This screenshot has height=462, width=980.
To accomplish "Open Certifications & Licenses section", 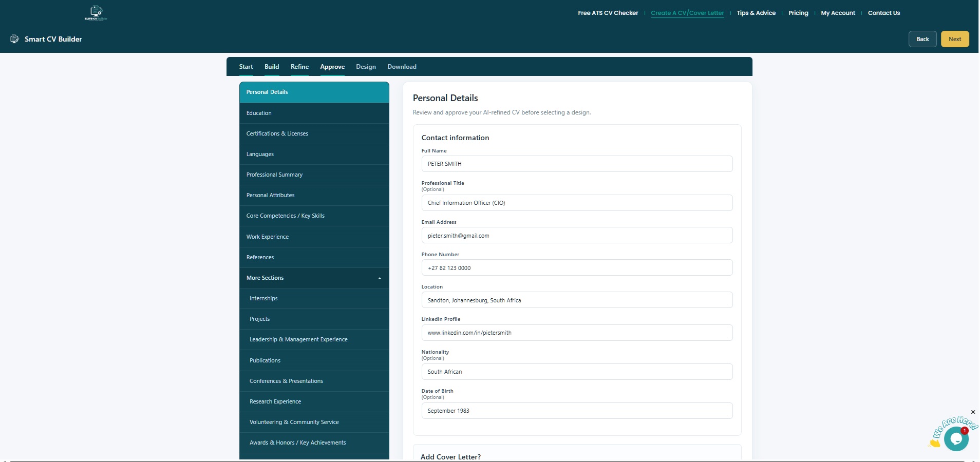I will click(314, 133).
